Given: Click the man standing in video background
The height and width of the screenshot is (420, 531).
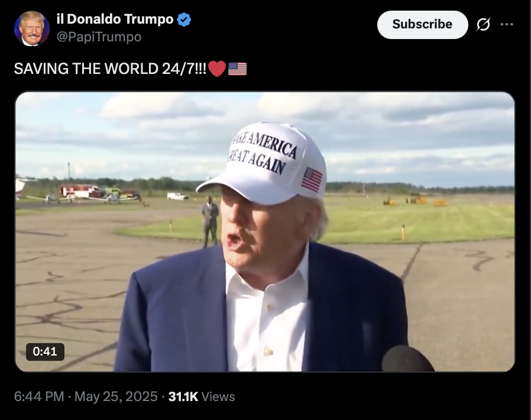Looking at the screenshot, I should tap(211, 221).
